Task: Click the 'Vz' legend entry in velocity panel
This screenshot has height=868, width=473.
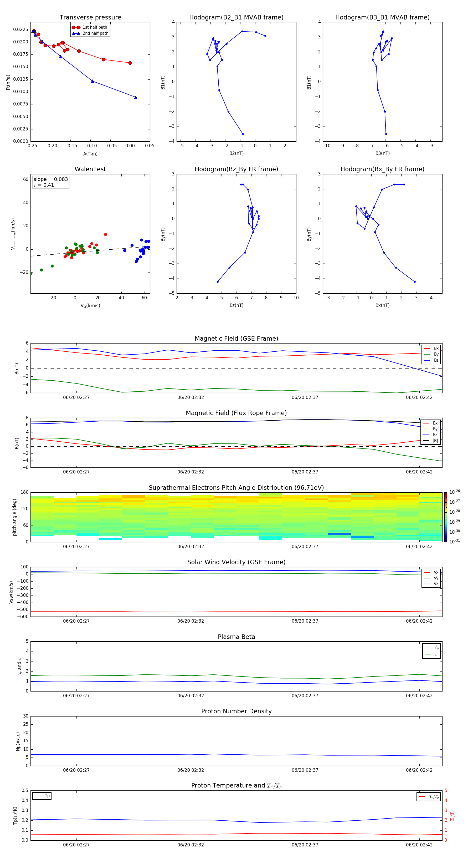Action: coord(431,584)
